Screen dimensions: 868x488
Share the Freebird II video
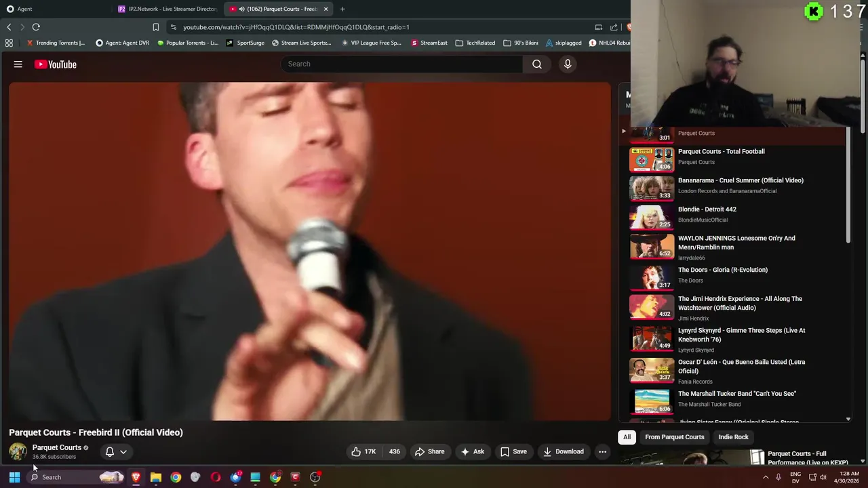coord(430,451)
